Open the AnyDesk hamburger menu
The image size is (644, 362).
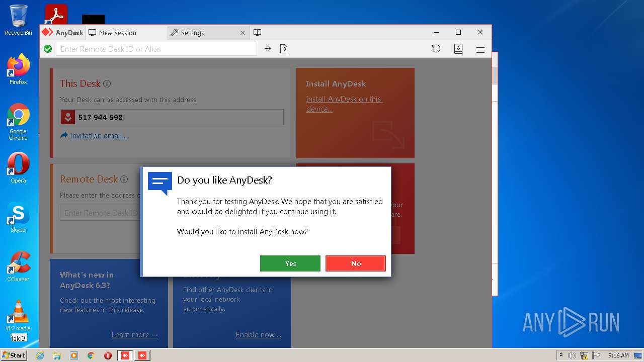480,49
